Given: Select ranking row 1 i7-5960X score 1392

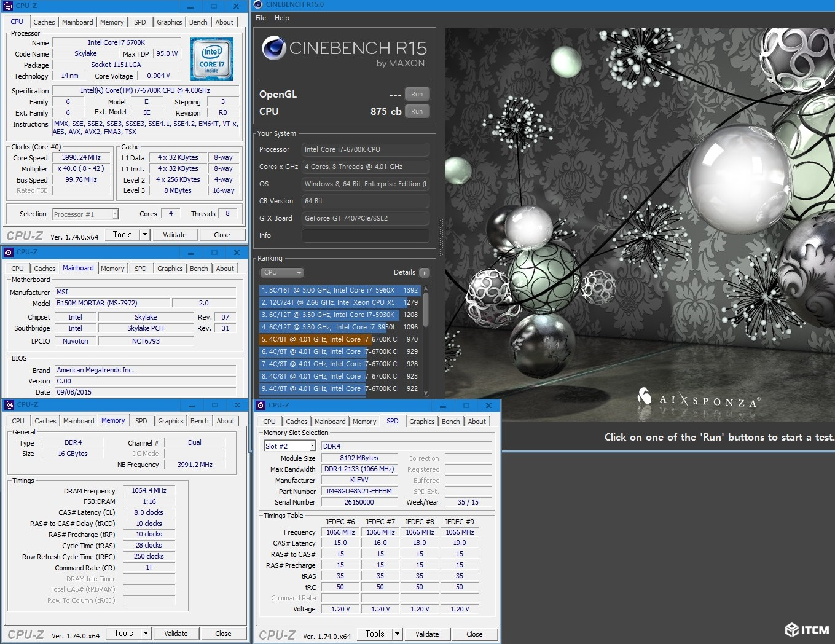Looking at the screenshot, I should pos(340,290).
